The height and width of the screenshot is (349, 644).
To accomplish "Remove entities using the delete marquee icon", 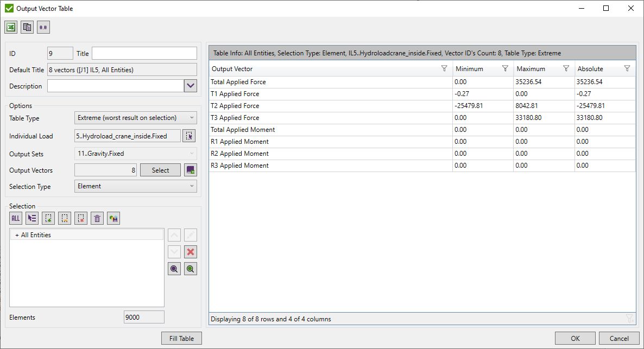I will (x=80, y=218).
